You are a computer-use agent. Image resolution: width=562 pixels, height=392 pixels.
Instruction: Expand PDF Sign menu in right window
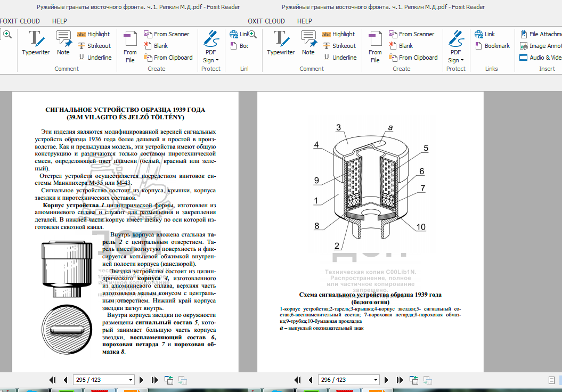[455, 60]
